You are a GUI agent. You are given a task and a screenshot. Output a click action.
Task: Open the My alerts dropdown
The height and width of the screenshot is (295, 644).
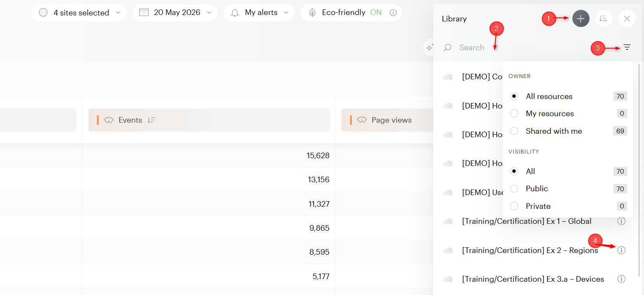[259, 13]
